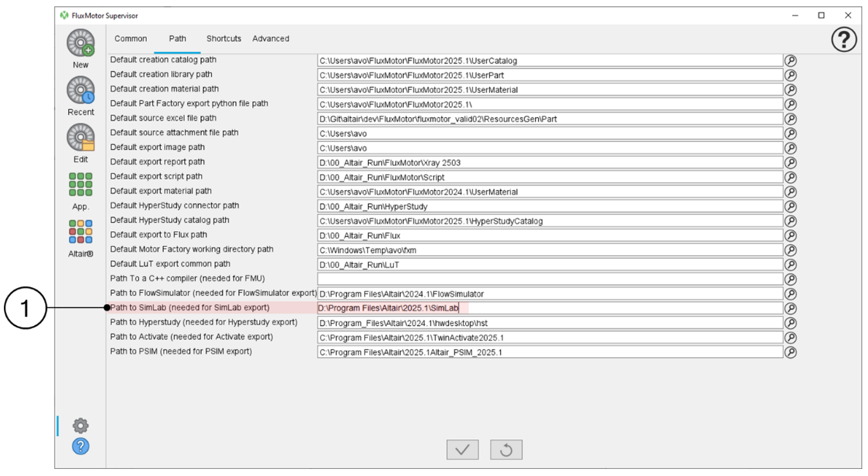The height and width of the screenshot is (476, 868).
Task: Edit the Path to Activate field
Action: pyautogui.click(x=550, y=338)
